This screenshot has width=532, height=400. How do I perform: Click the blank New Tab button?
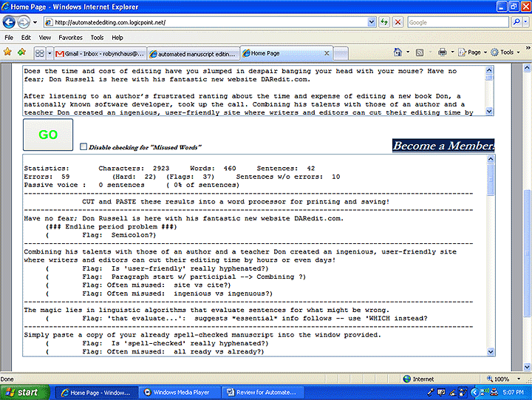pos(341,54)
